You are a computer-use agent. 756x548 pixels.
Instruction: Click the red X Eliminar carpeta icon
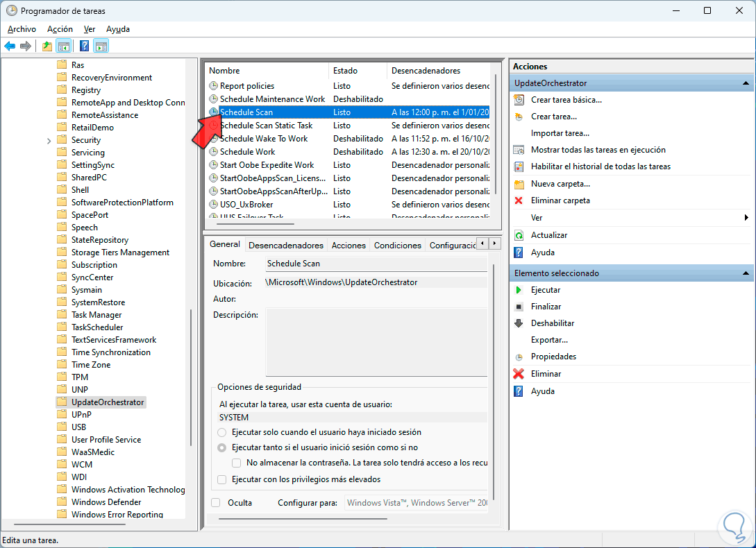519,200
